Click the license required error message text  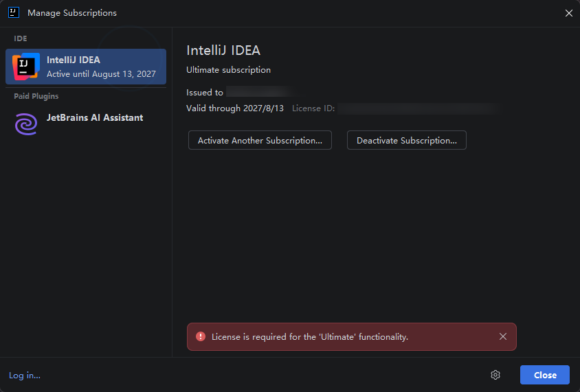coord(310,337)
